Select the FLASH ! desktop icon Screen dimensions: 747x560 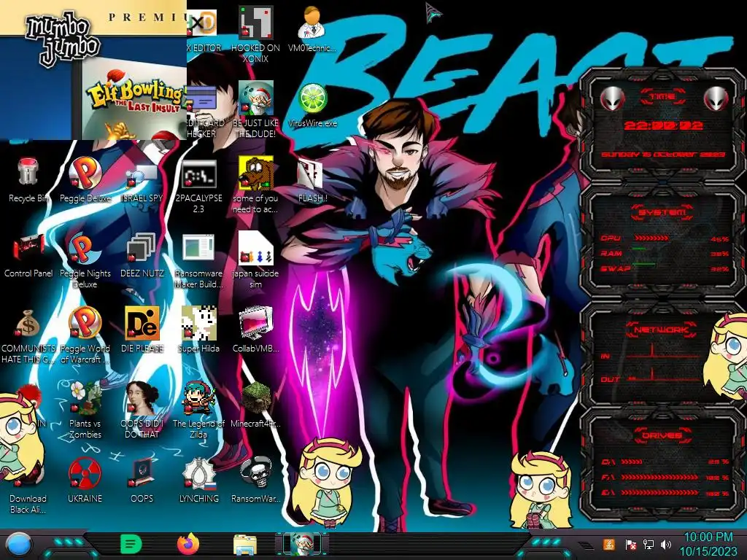coord(312,174)
